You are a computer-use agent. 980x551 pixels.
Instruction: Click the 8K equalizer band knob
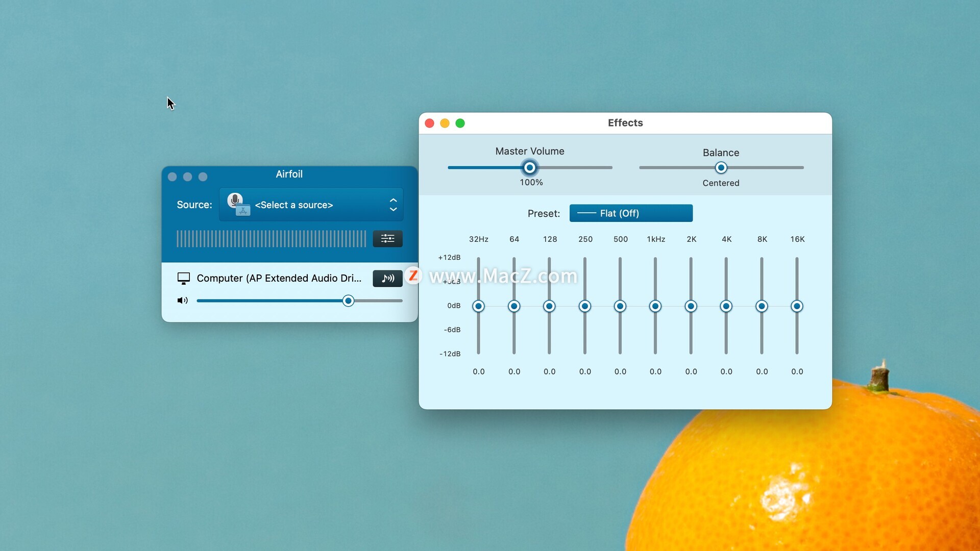point(762,306)
